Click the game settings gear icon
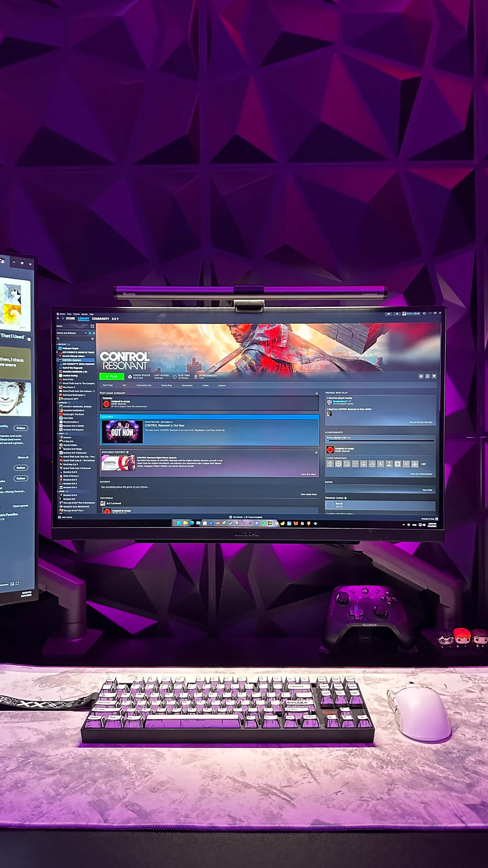 point(421,376)
